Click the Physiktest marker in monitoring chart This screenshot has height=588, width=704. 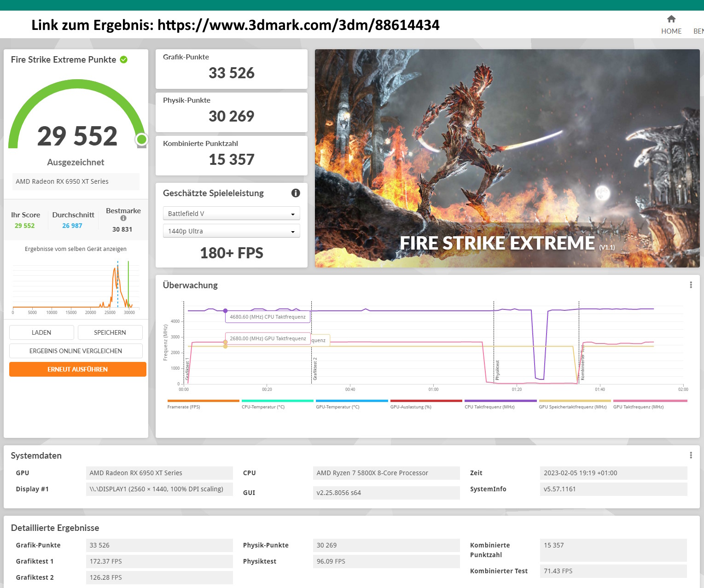coord(497,370)
